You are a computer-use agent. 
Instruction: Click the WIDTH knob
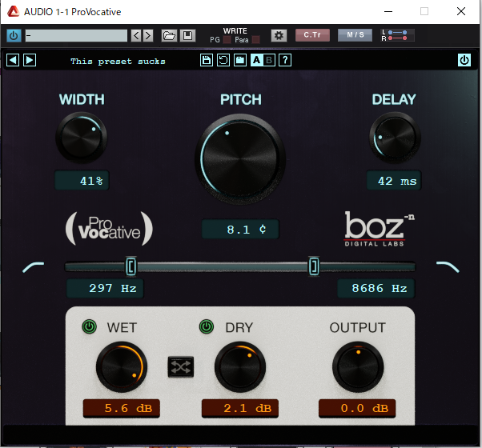(x=82, y=138)
